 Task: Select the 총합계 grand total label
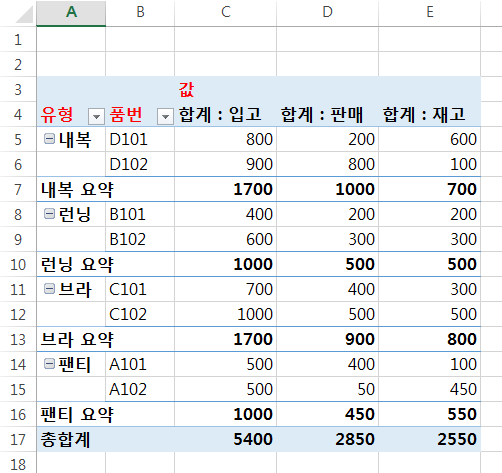click(65, 440)
